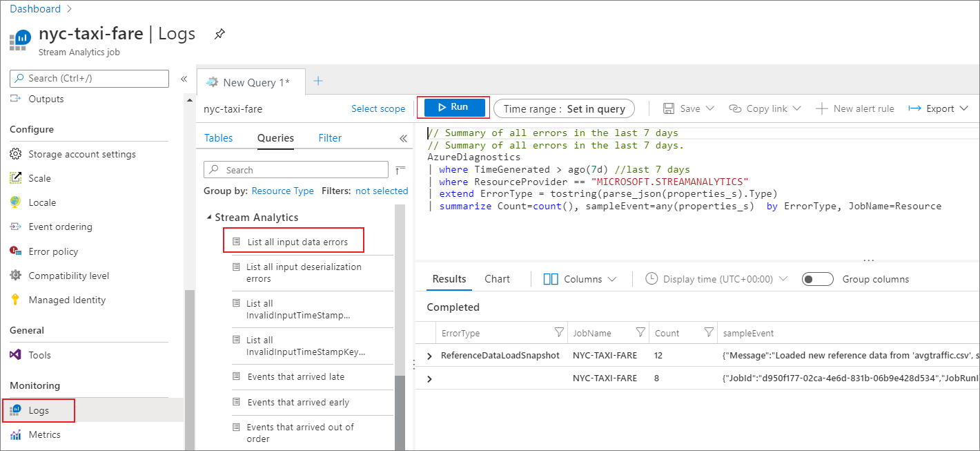Image resolution: width=980 pixels, height=451 pixels.
Task: Switch to the Tables tab
Action: 218,137
